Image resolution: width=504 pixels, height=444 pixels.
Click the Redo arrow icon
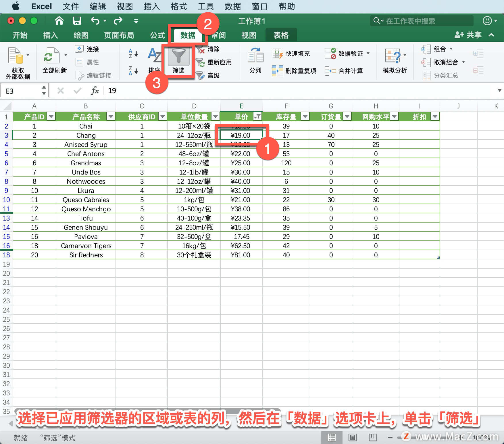tap(118, 21)
